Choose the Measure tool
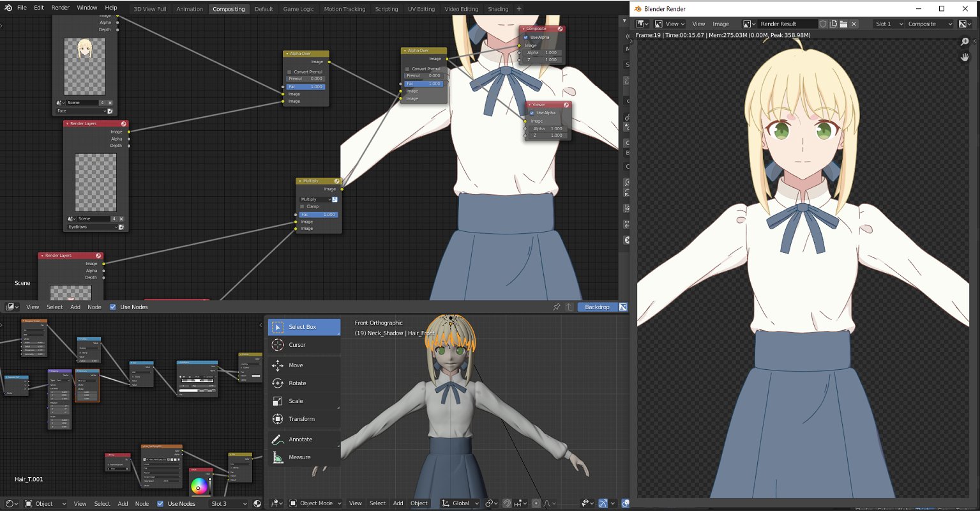The height and width of the screenshot is (511, 980). point(304,457)
